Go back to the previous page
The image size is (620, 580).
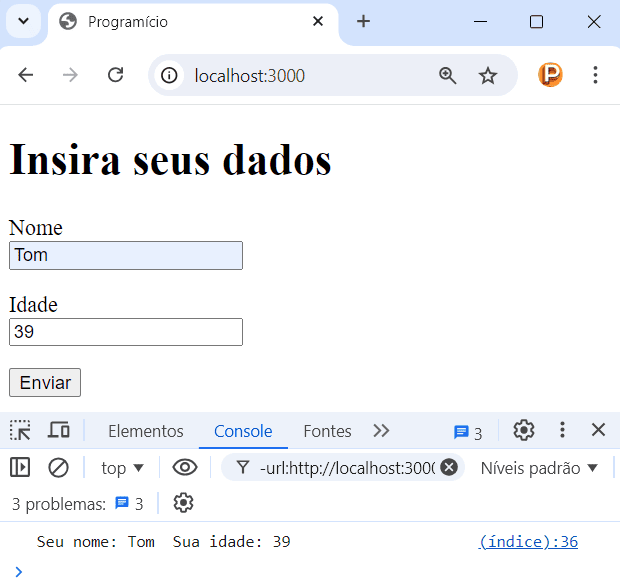point(26,75)
